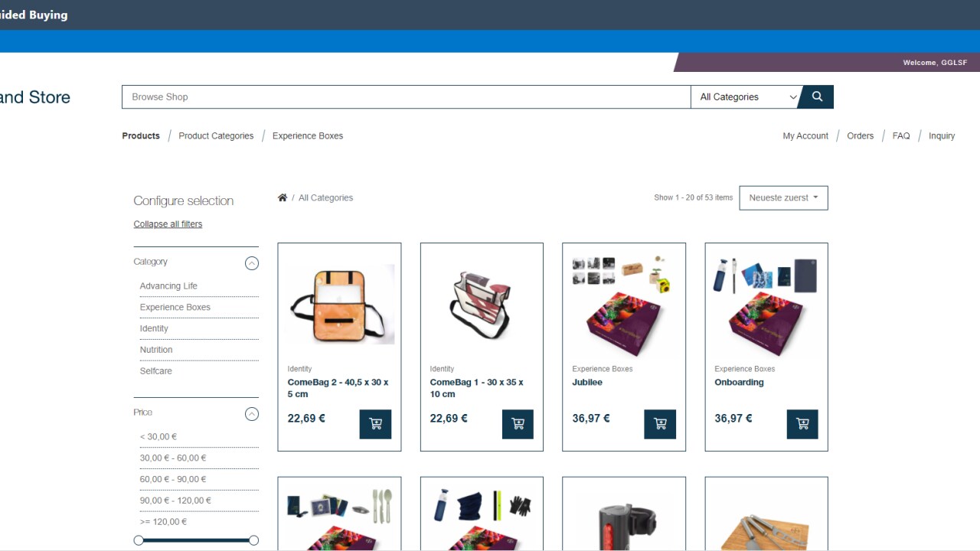Click the magnifier search button
980x551 pixels.
pyautogui.click(x=816, y=96)
